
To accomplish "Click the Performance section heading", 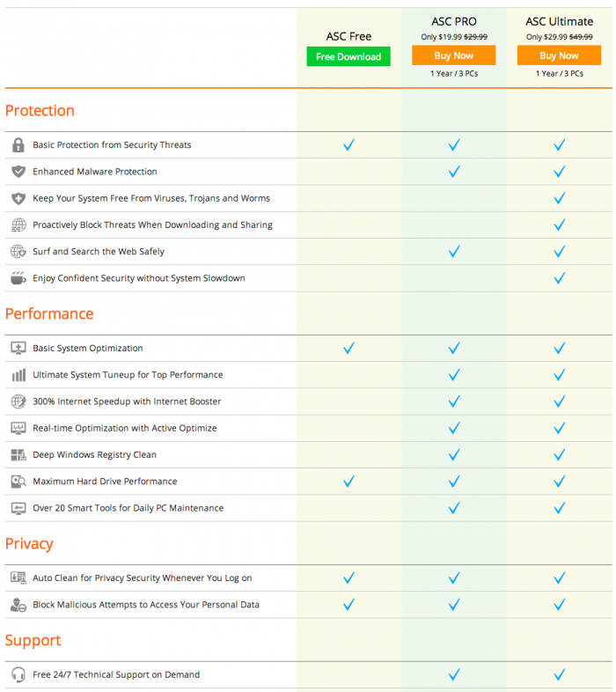I will click(x=49, y=313).
